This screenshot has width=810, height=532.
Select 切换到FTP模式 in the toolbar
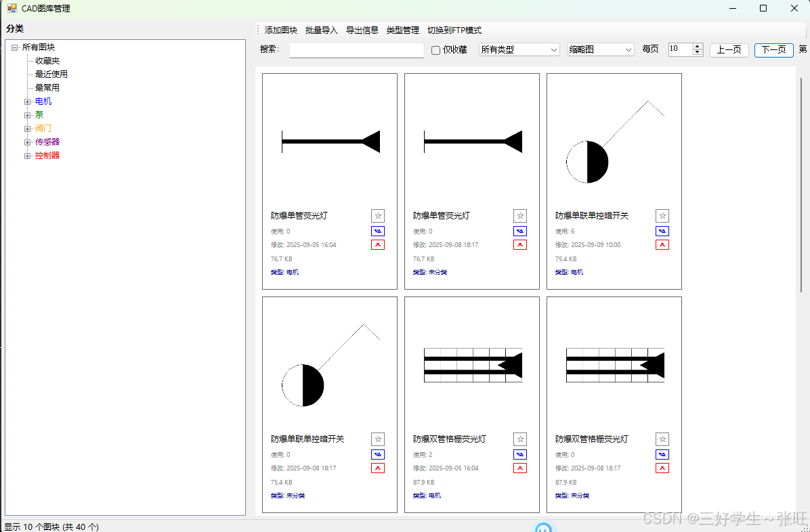pyautogui.click(x=454, y=30)
